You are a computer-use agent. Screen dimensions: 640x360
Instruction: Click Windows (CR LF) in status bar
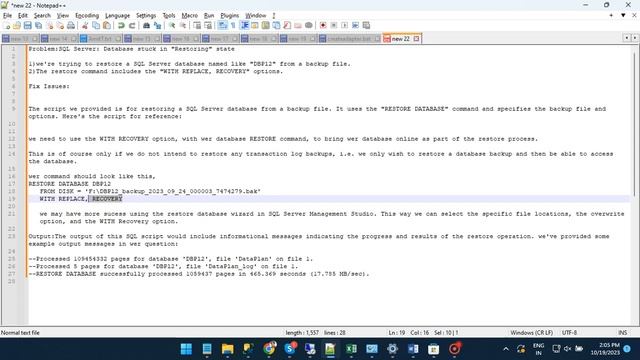click(x=531, y=333)
